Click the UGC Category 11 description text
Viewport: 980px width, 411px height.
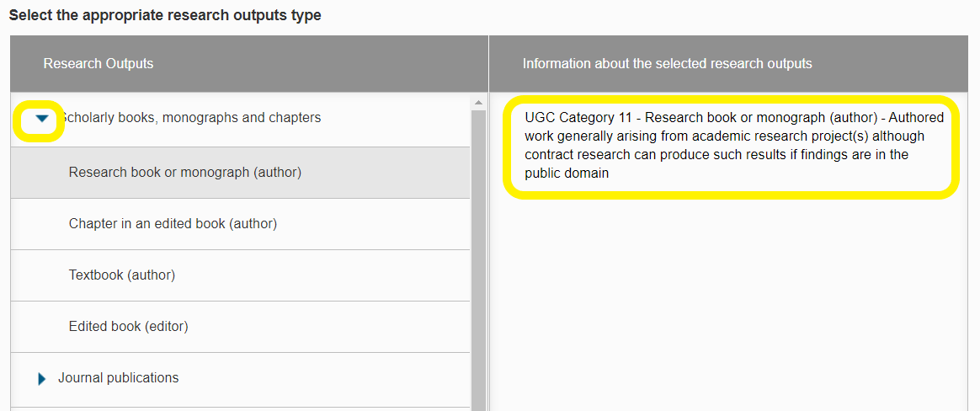(x=734, y=146)
